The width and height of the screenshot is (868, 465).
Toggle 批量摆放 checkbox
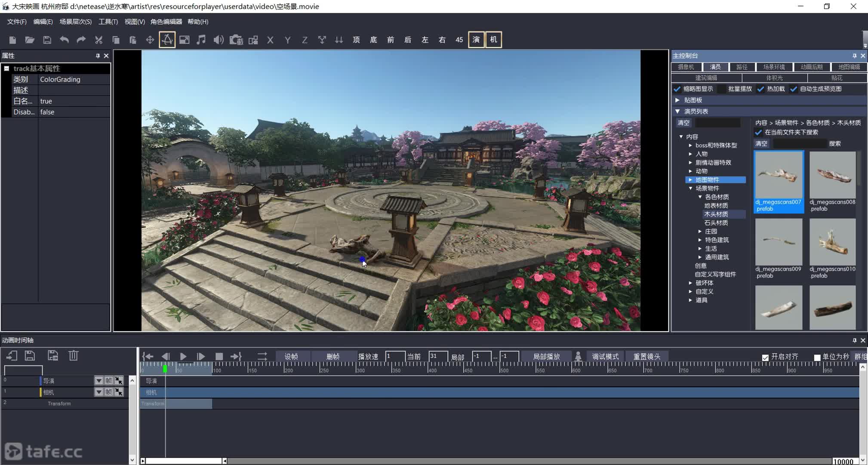pyautogui.click(x=722, y=89)
